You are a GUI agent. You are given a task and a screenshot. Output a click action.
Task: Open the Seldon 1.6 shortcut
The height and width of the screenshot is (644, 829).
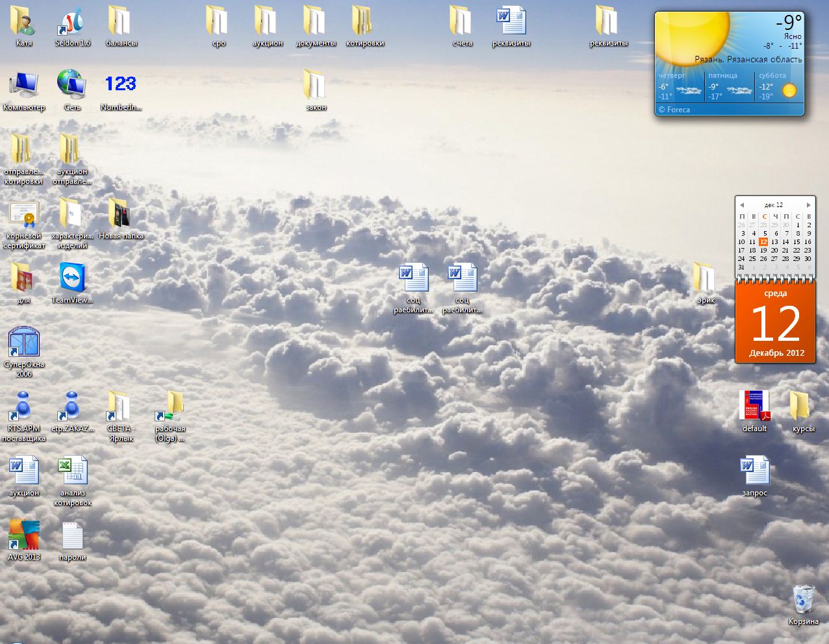[x=72, y=21]
